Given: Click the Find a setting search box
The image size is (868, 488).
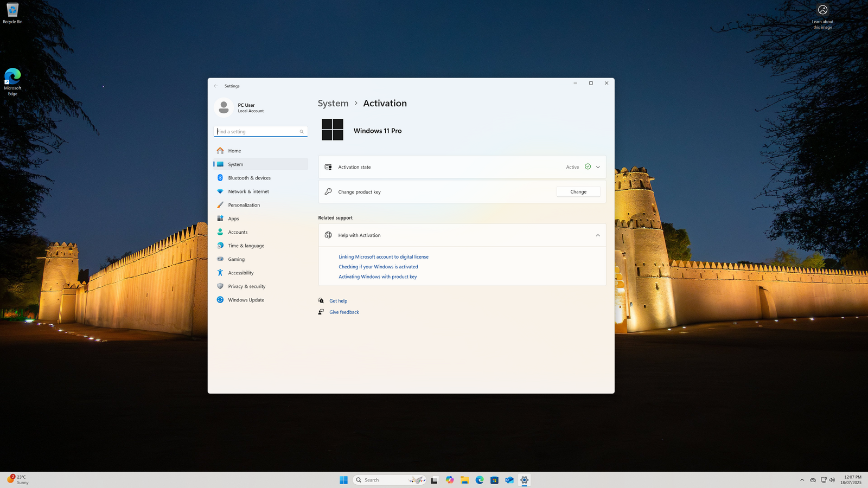Looking at the screenshot, I should click(x=258, y=131).
